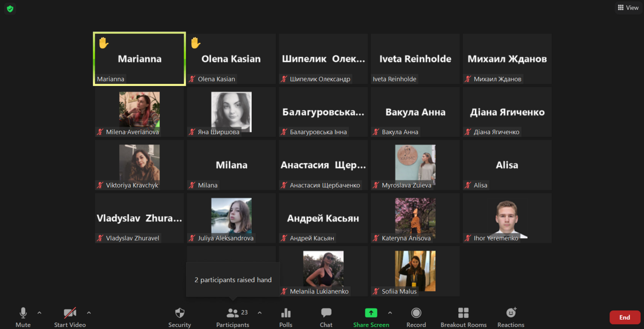644x329 pixels.
Task: Click the muted mic icon next to Ihor Yeremenko
Action: (x=468, y=238)
